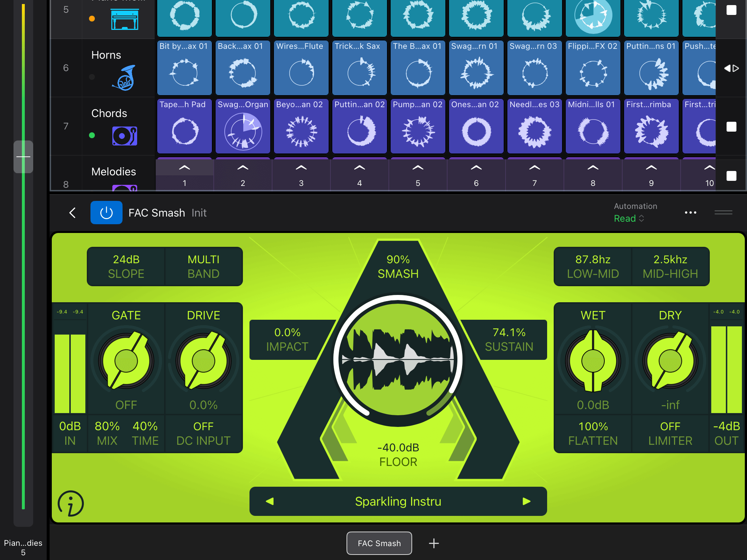Launch scene 2 with its chevron
The image size is (747, 560).
(243, 168)
